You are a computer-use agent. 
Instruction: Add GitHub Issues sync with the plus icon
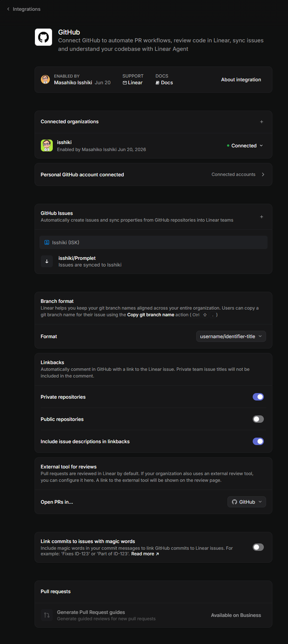[262, 217]
